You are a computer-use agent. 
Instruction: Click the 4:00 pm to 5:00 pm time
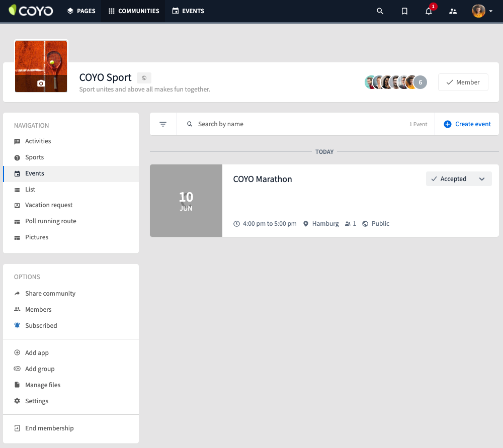(x=270, y=224)
